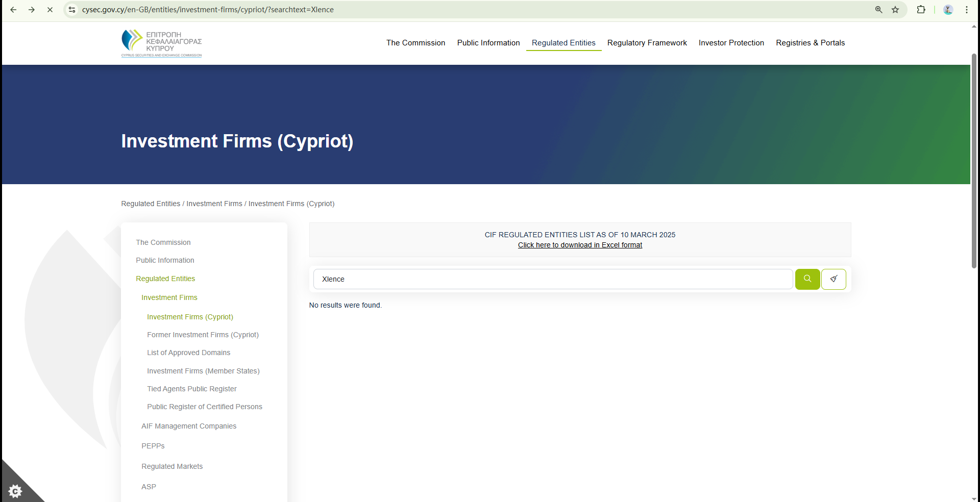Click the clear search filter icon
Screen dimensions: 980x502
[x=834, y=279]
